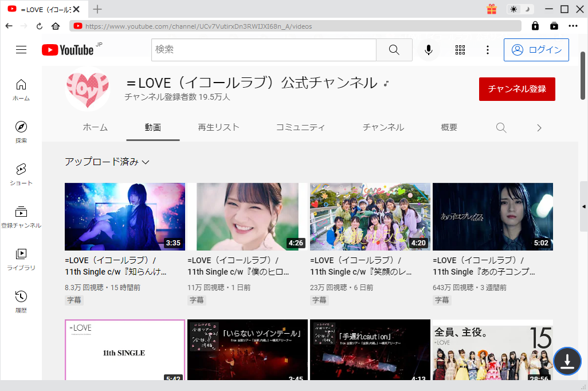This screenshot has height=391, width=588.
Task: Show more channel tabs with right chevron
Action: pos(539,128)
